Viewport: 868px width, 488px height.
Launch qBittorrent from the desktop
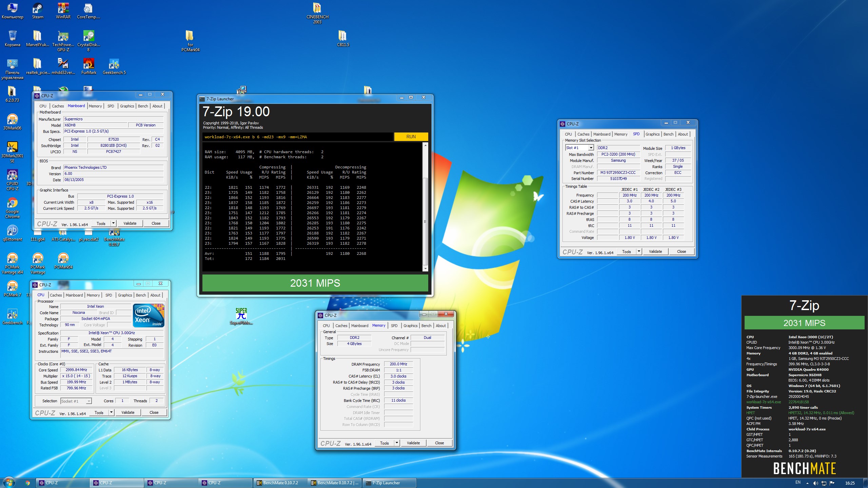13,233
